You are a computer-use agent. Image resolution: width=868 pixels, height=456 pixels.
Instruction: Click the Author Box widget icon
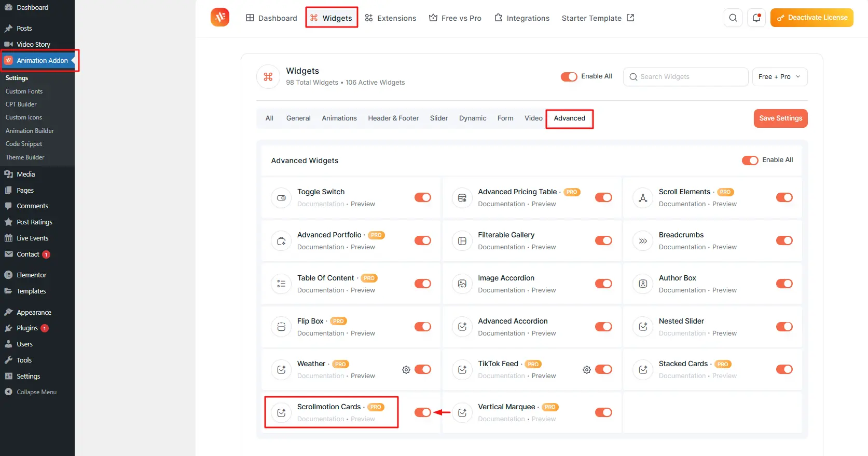click(x=643, y=284)
